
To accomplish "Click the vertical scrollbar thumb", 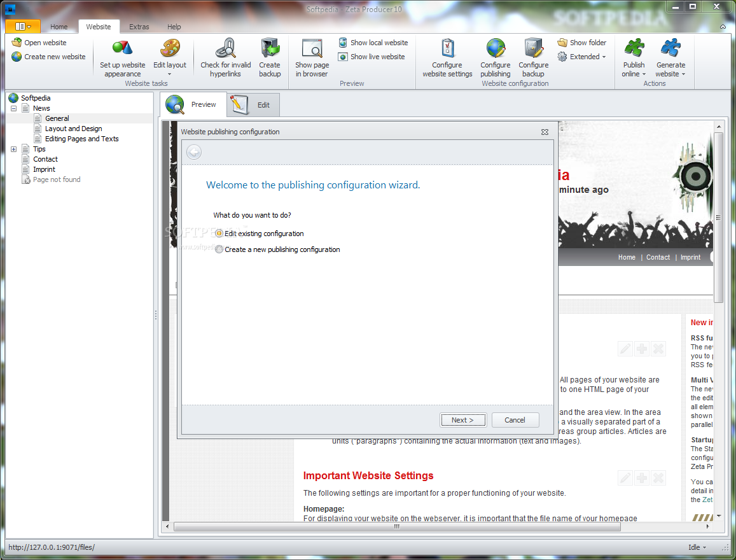I will click(718, 218).
